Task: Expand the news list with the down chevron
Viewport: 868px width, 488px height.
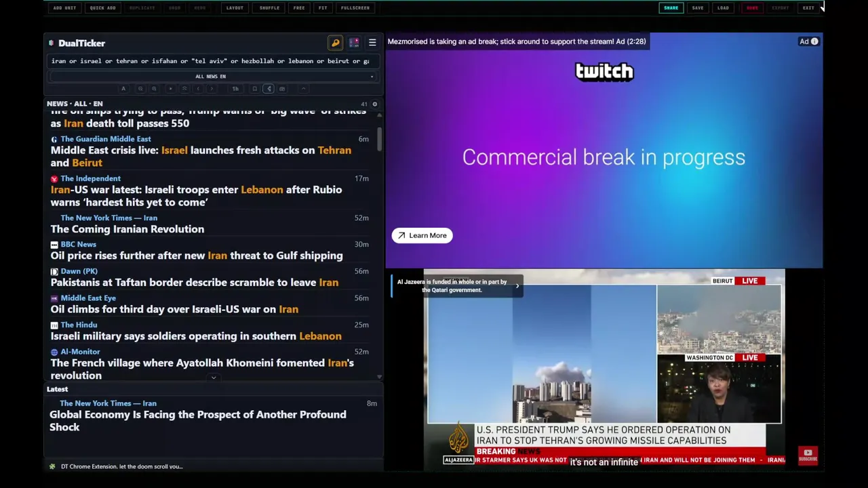Action: (x=214, y=378)
